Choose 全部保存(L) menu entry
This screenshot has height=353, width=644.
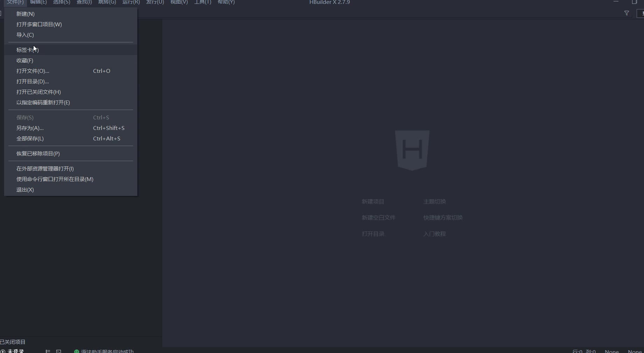[x=71, y=139]
